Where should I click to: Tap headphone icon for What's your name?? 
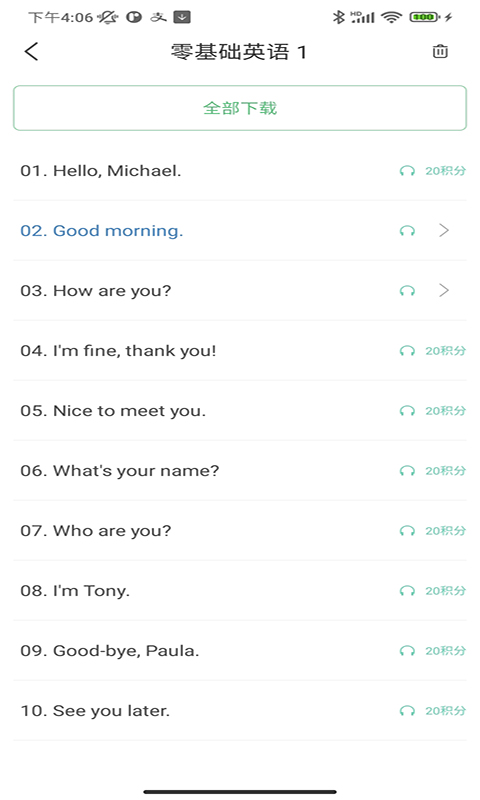[407, 471]
